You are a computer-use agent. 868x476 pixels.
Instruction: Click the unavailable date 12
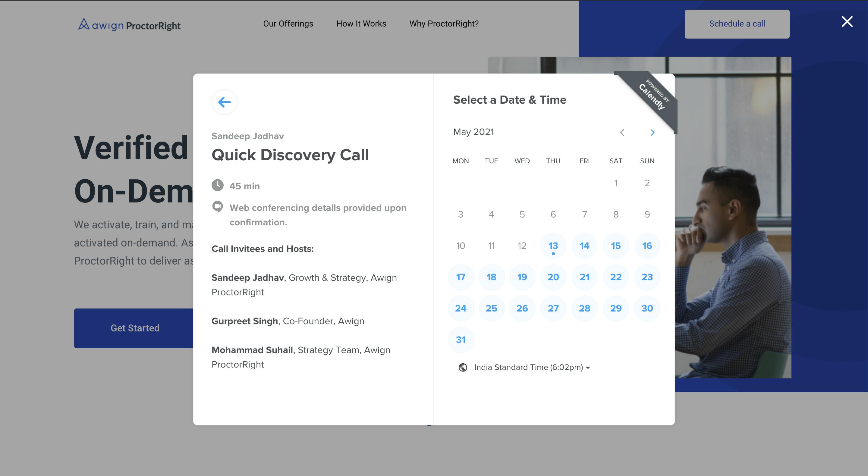pyautogui.click(x=522, y=246)
